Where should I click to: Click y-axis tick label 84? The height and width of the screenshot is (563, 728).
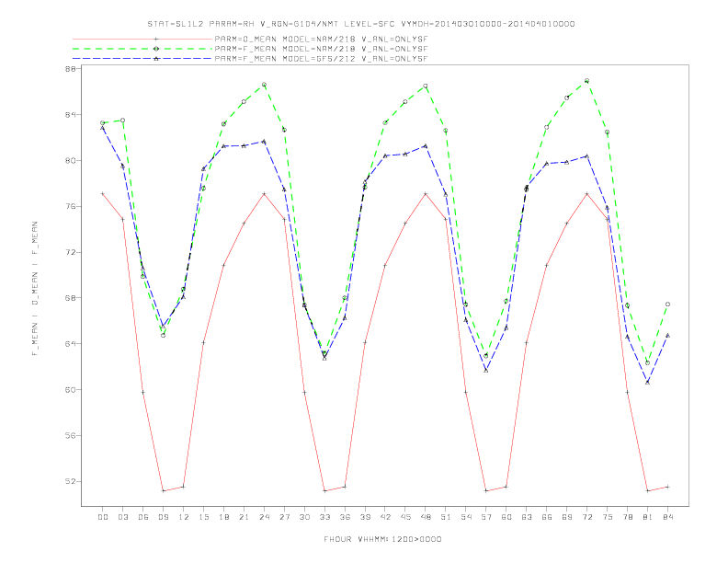(73, 115)
